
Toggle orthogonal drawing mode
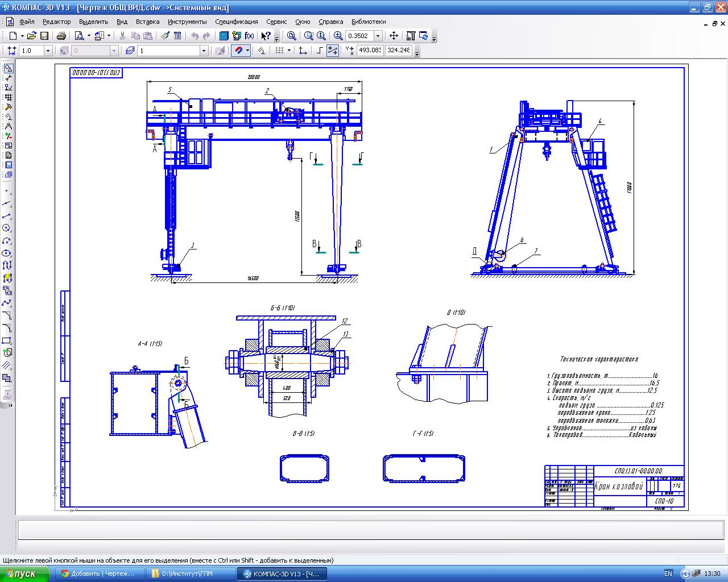click(x=320, y=51)
